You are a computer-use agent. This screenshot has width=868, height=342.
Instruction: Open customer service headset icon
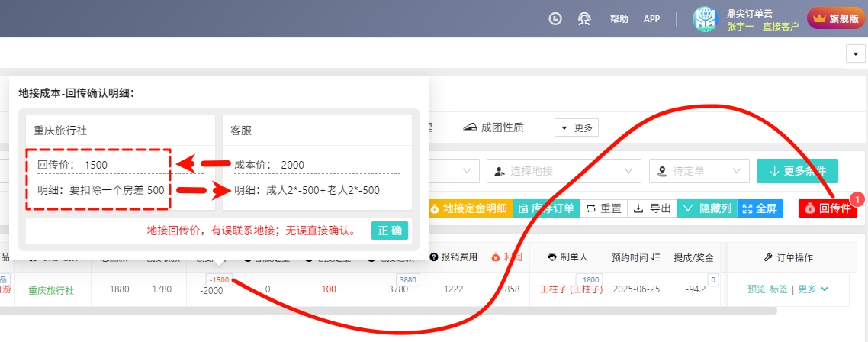pyautogui.click(x=584, y=18)
